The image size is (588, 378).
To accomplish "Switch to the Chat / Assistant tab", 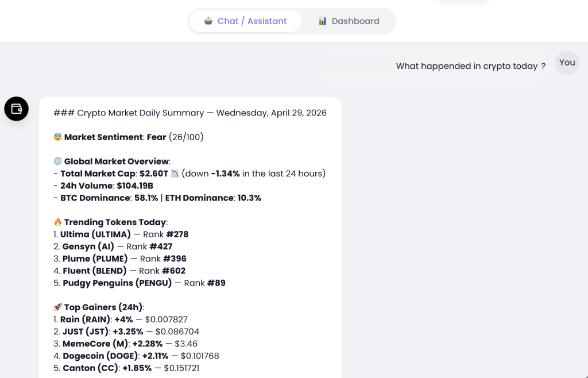I will pos(245,21).
